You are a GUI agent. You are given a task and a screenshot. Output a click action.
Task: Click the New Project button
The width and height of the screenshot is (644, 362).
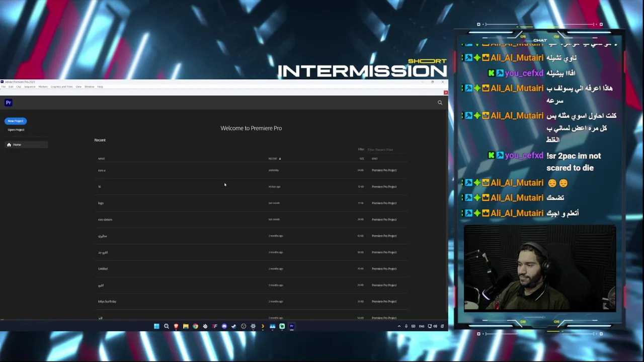tap(16, 121)
